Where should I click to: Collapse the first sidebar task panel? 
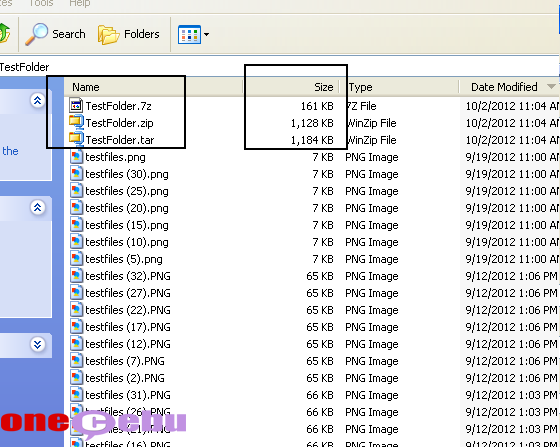38,101
